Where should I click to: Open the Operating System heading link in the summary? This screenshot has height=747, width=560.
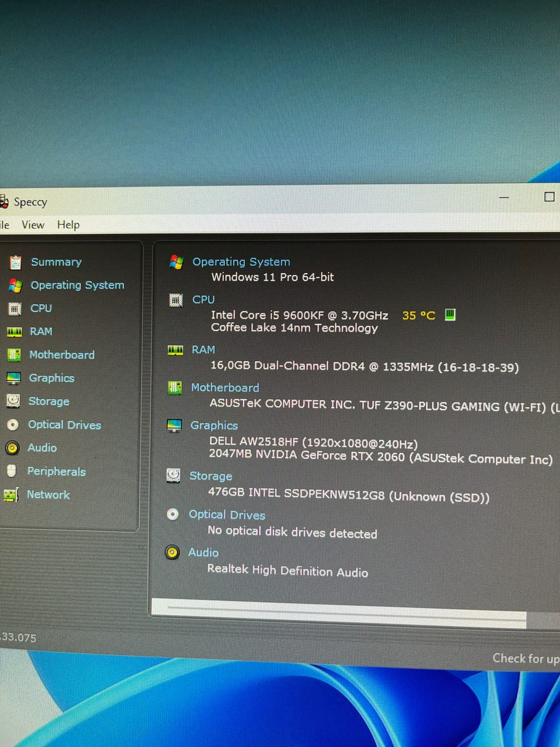click(x=241, y=262)
